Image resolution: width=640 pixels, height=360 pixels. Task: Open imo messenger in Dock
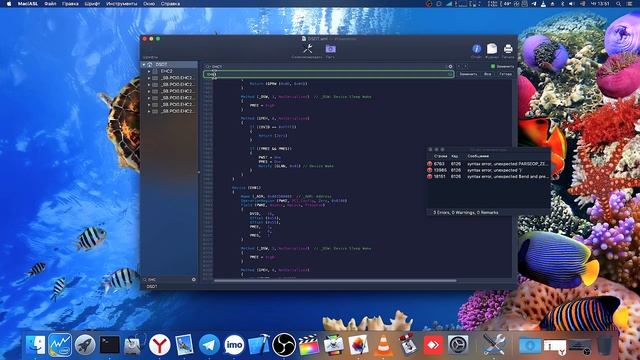[234, 345]
